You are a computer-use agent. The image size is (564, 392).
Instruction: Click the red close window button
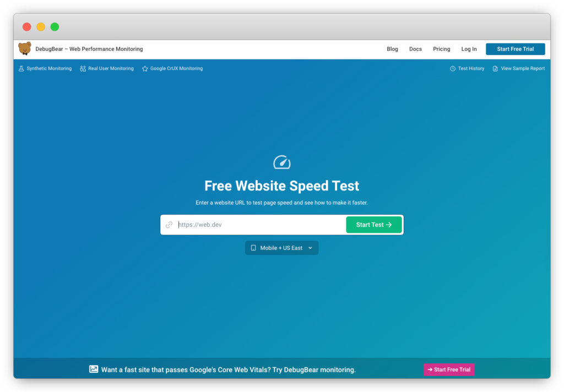click(26, 26)
